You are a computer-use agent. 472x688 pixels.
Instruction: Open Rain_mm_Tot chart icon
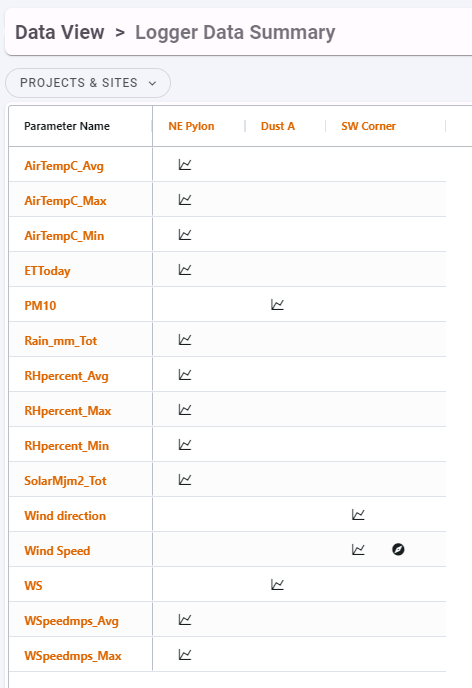point(185,340)
